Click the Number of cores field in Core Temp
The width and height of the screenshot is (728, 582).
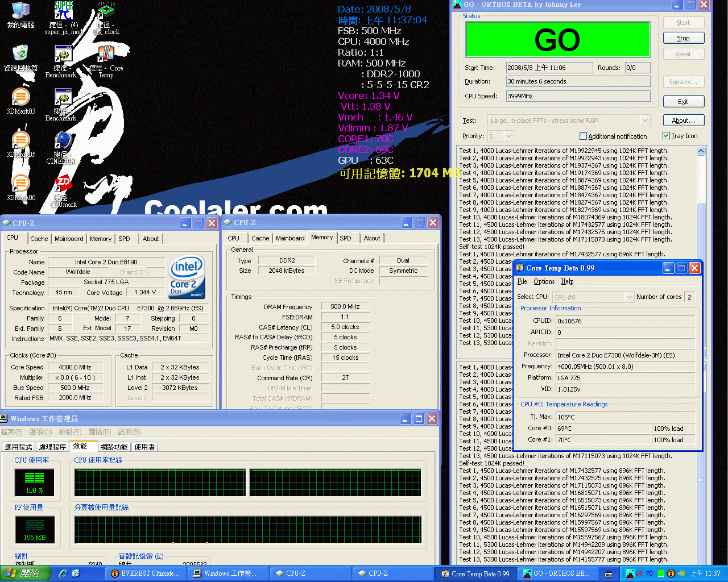[689, 297]
